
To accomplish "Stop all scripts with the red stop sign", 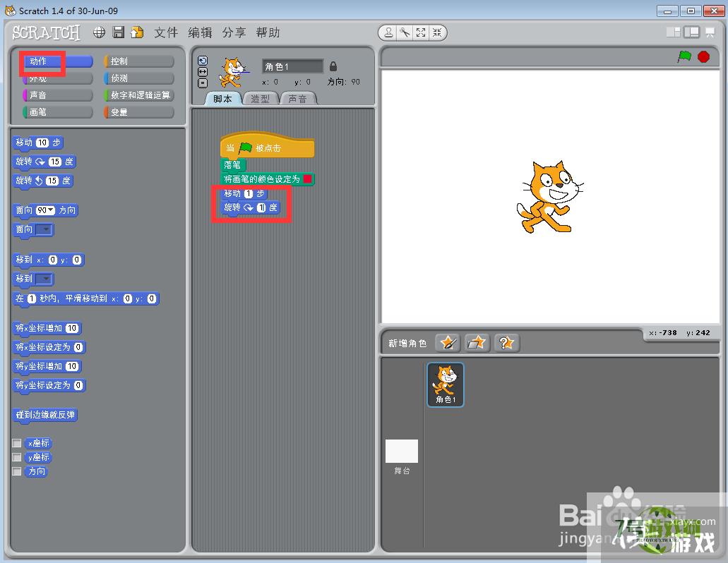I will point(703,57).
